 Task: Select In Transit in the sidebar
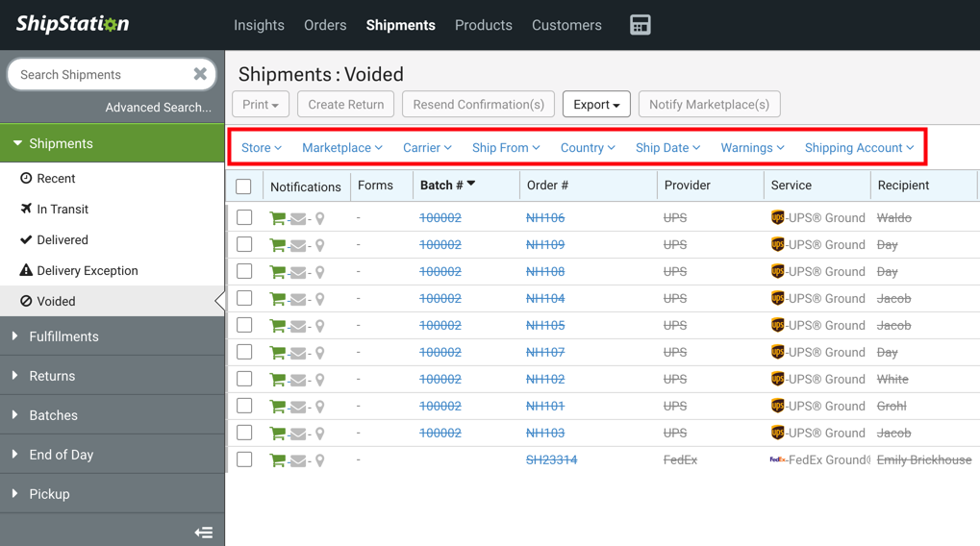tap(113, 210)
